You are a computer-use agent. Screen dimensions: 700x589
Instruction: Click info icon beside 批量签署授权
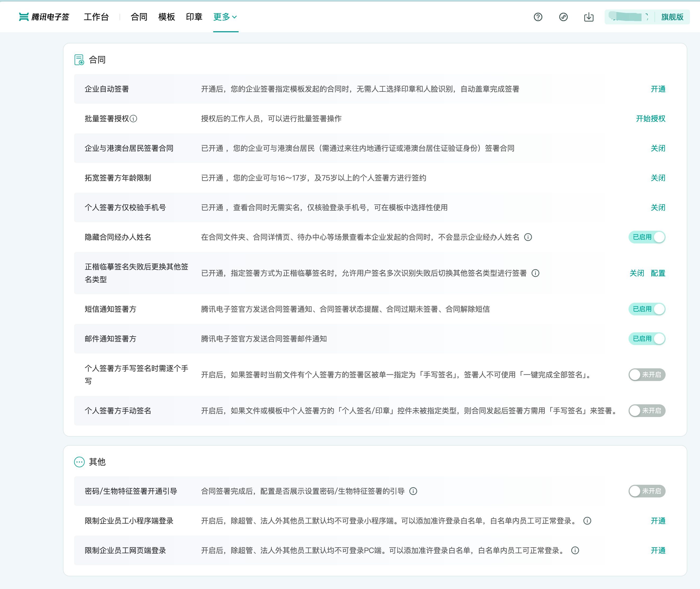pyautogui.click(x=133, y=119)
